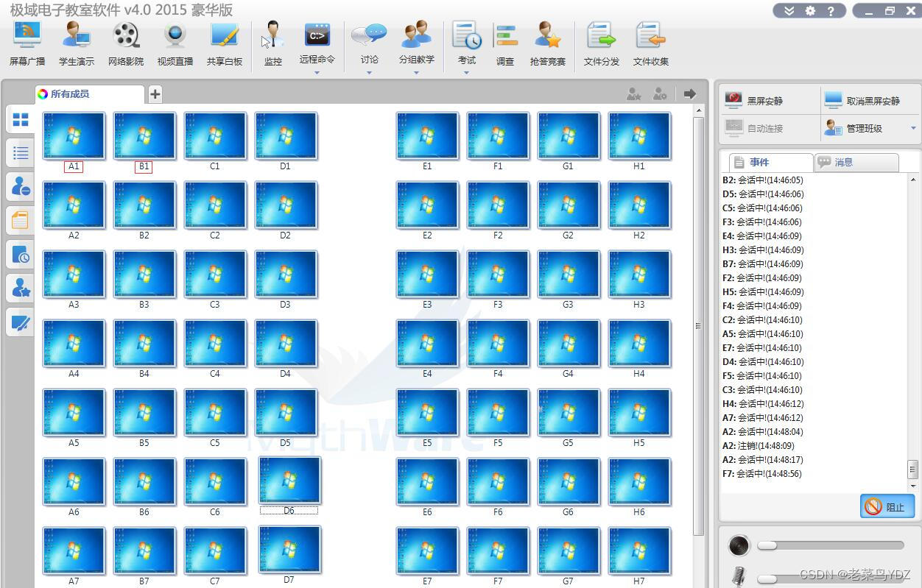Expand the 分组教学 dropdown arrow

tap(417, 72)
